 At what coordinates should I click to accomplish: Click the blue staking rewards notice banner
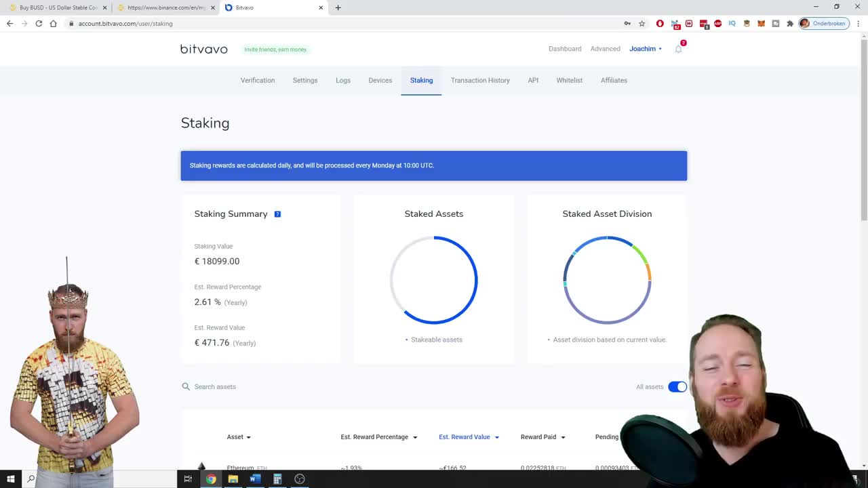pyautogui.click(x=434, y=165)
